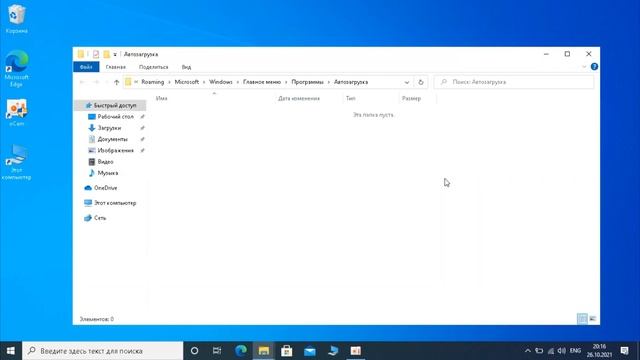Open the network tray icon

point(551,351)
